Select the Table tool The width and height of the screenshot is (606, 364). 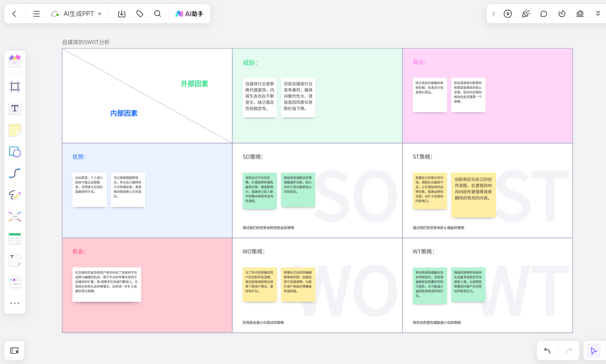coord(15,238)
